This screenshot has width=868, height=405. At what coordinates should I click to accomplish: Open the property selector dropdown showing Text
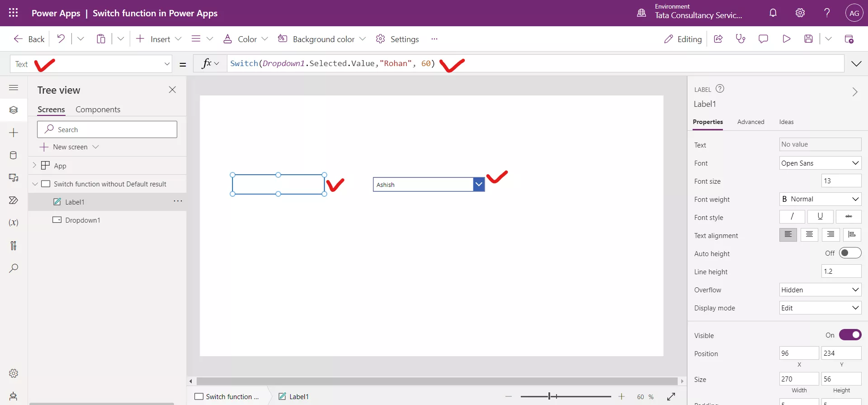(91, 64)
